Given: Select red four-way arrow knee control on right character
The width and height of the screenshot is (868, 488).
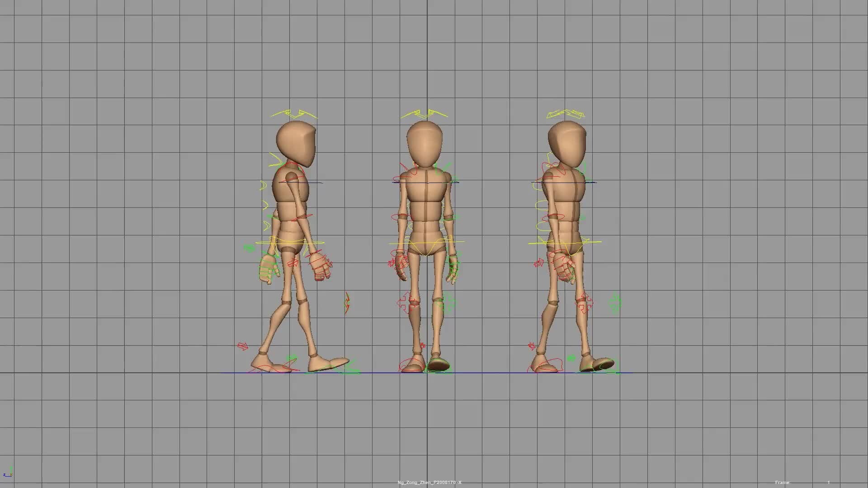Looking at the screenshot, I should point(585,303).
